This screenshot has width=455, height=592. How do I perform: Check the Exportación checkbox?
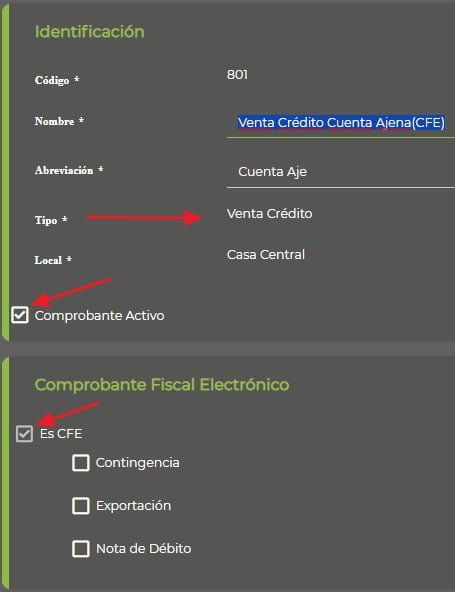80,506
